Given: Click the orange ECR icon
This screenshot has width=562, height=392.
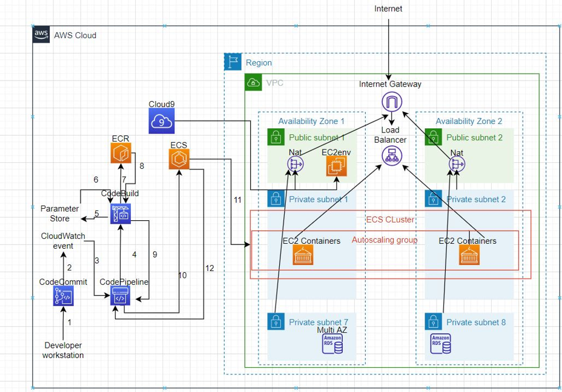Looking at the screenshot, I should point(121,153).
